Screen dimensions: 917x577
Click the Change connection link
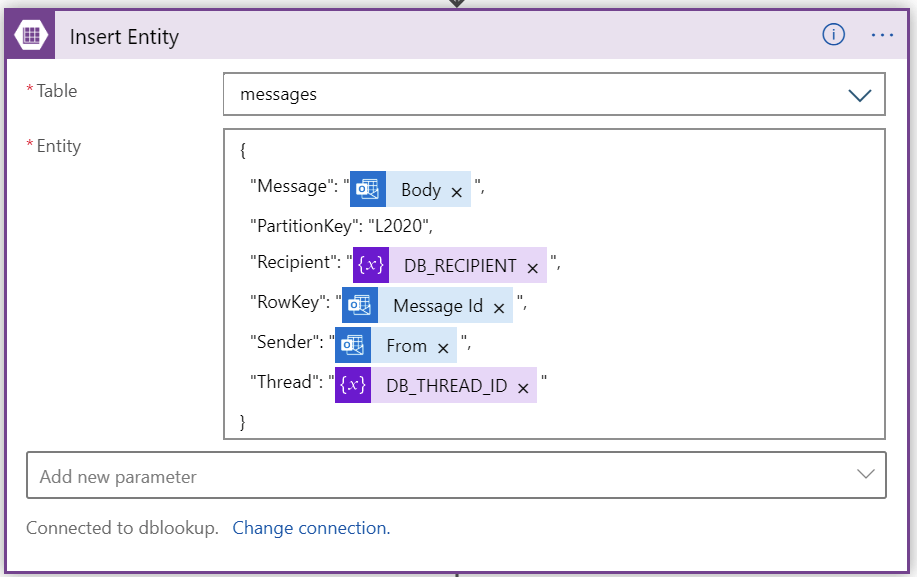click(x=311, y=528)
